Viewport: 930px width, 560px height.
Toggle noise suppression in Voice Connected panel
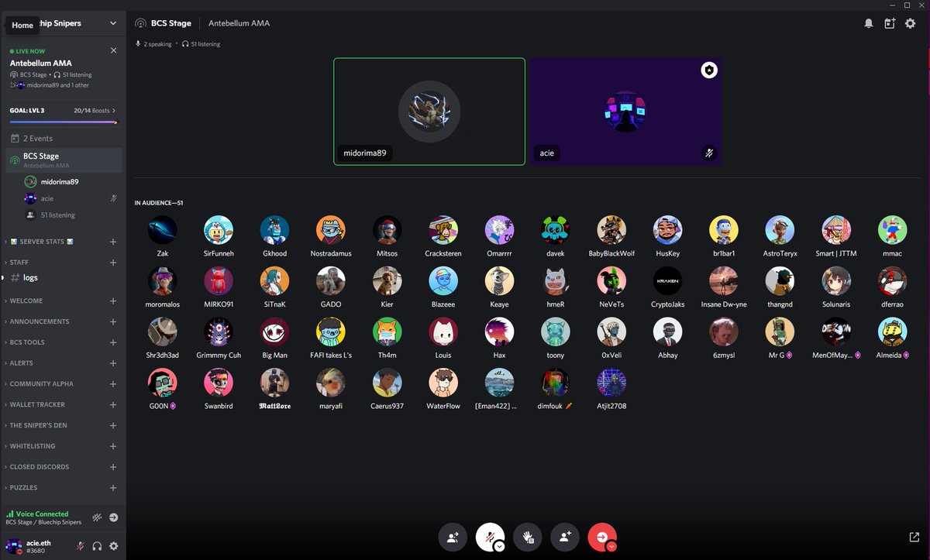point(97,517)
